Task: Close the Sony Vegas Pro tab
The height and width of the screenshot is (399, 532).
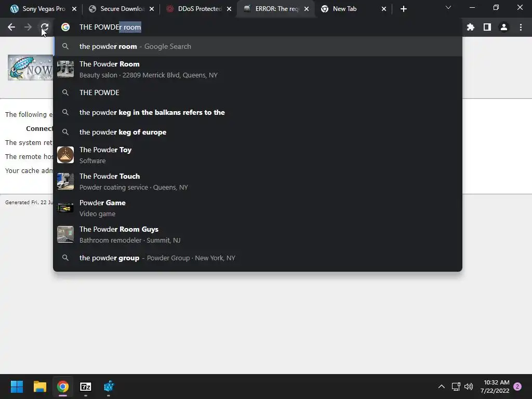Action: 74,9
